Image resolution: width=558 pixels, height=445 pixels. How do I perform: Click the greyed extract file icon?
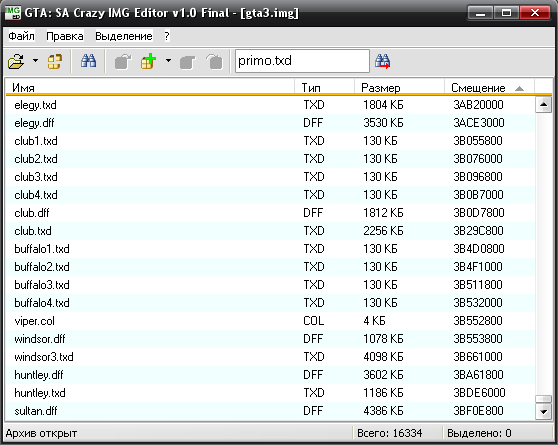coord(123,62)
